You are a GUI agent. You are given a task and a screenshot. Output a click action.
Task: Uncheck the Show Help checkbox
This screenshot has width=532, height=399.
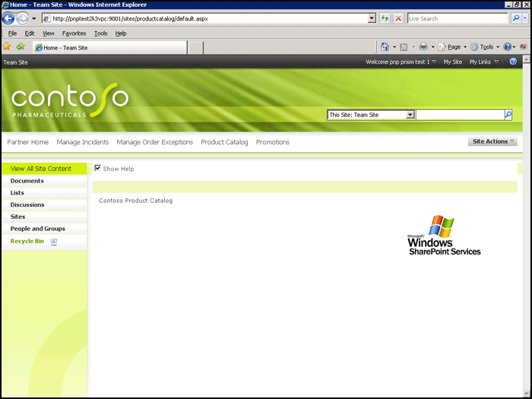(x=98, y=168)
